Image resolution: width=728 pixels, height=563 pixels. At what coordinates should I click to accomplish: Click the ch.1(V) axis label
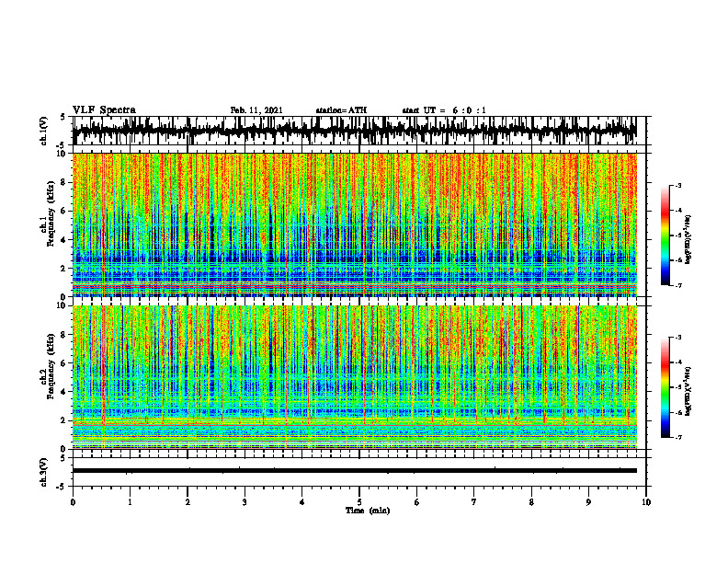point(44,131)
